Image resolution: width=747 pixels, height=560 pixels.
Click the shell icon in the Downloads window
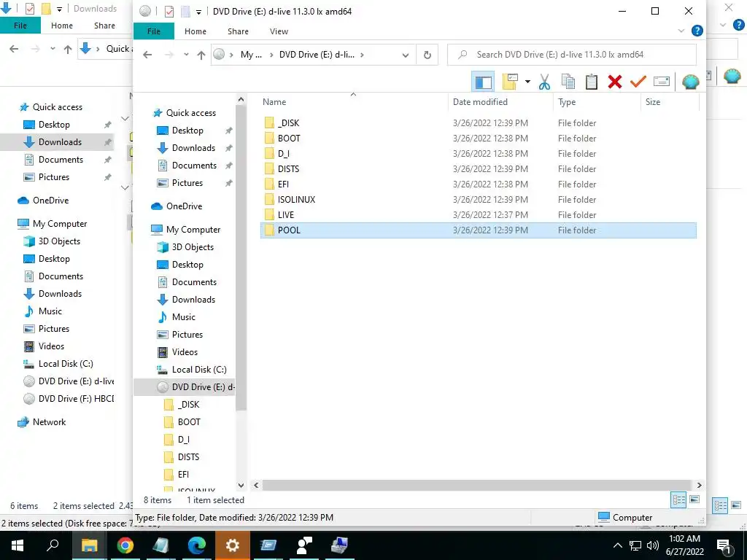[732, 76]
